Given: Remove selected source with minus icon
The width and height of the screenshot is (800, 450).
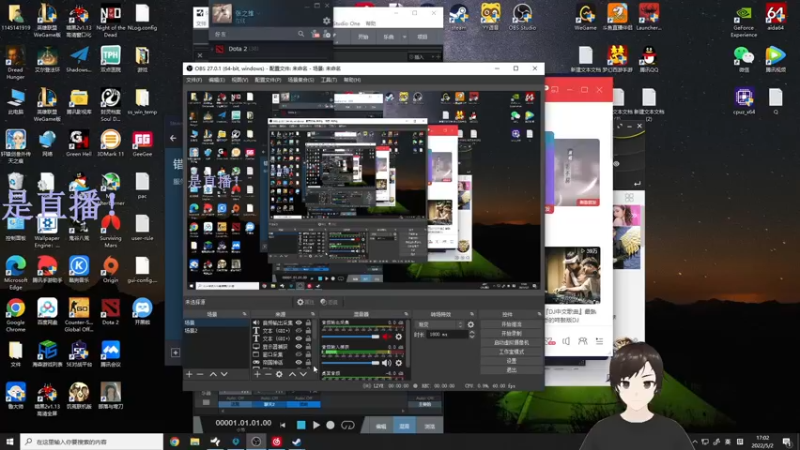Looking at the screenshot, I should pyautogui.click(x=268, y=374).
